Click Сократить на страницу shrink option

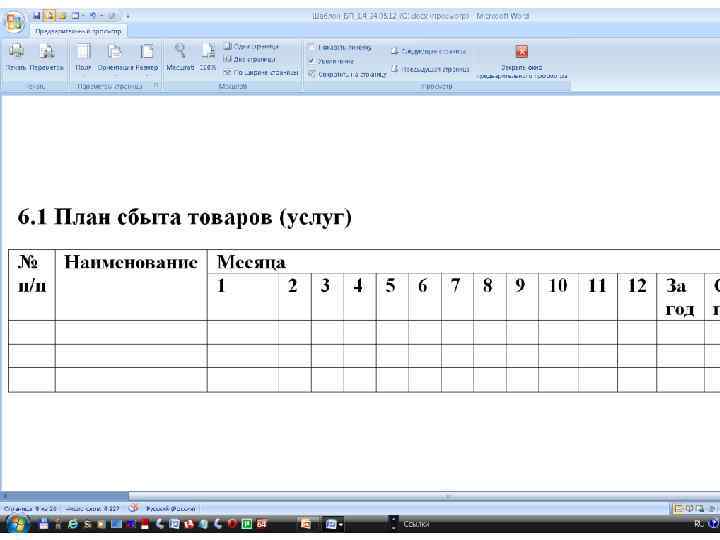[x=347, y=74]
